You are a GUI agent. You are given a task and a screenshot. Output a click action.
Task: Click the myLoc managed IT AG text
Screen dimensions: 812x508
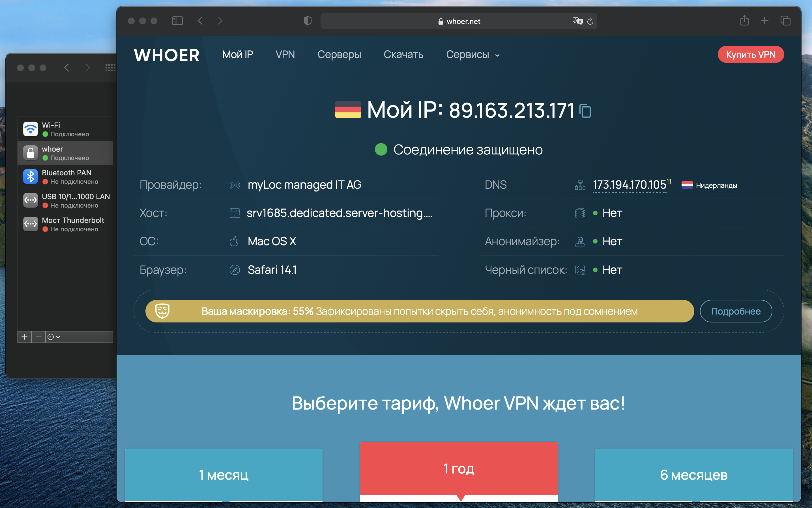click(304, 185)
